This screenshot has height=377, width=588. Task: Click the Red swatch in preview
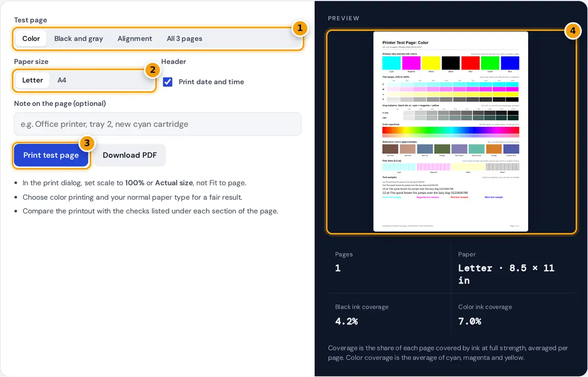[470, 63]
